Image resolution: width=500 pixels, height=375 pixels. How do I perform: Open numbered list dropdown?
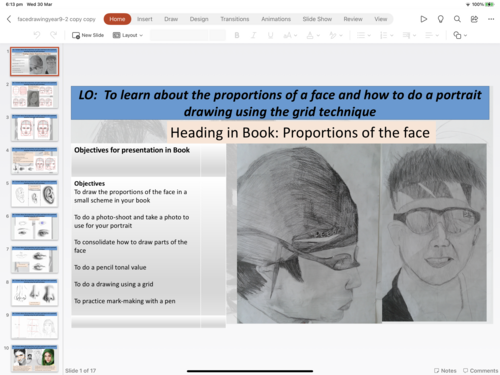pos(387,35)
